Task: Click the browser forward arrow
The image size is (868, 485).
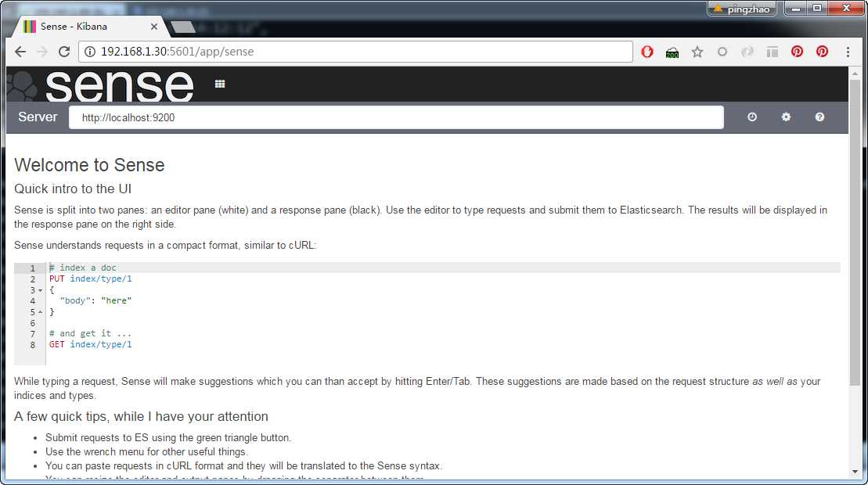Action: click(x=42, y=52)
